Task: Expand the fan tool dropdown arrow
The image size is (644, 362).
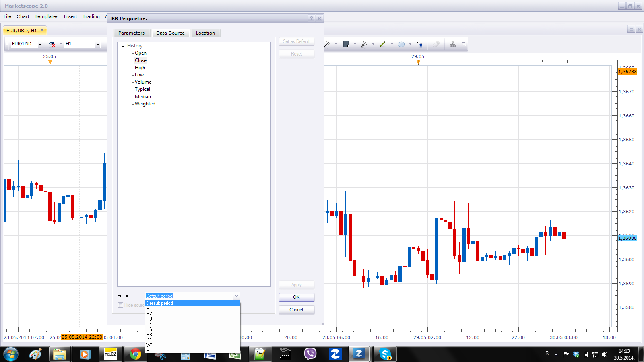Action: pos(373,44)
